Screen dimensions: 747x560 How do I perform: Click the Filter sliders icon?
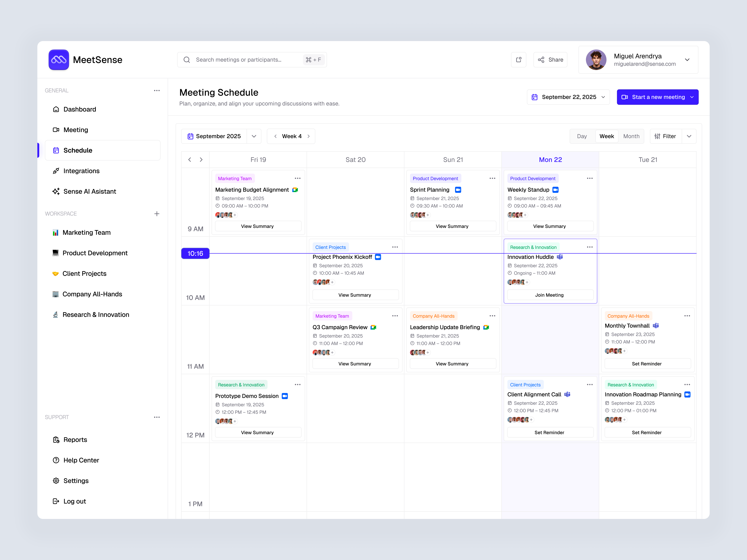657,136
